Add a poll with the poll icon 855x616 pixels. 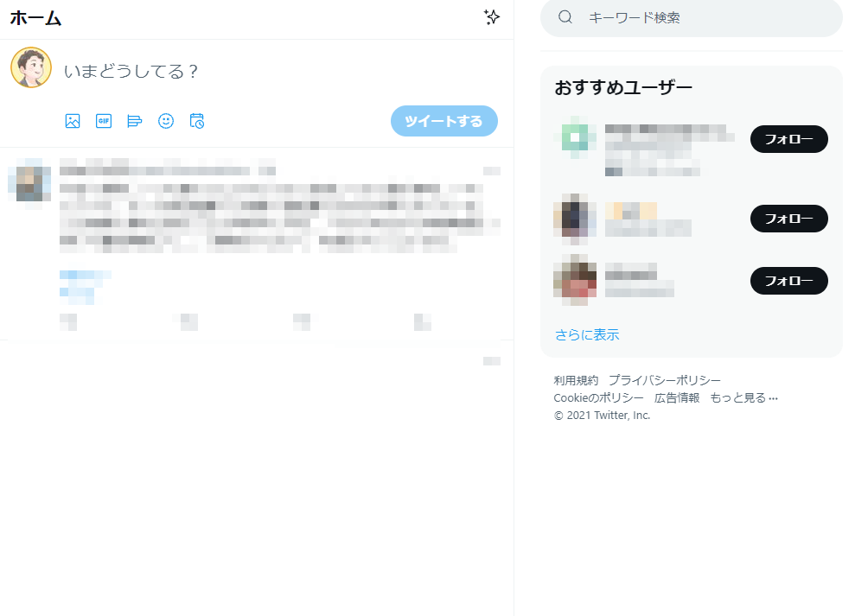(135, 121)
